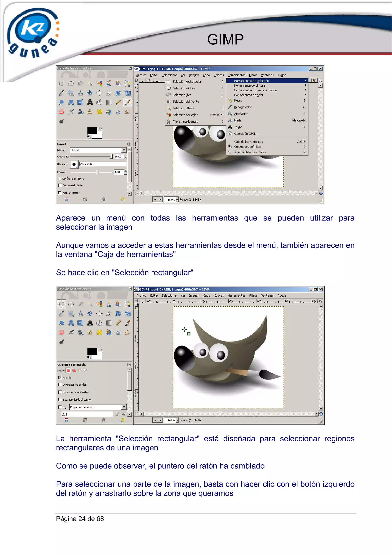Select Rectangle Select tool in upper toolbox
This screenshot has height=555, width=392.
[62, 84]
